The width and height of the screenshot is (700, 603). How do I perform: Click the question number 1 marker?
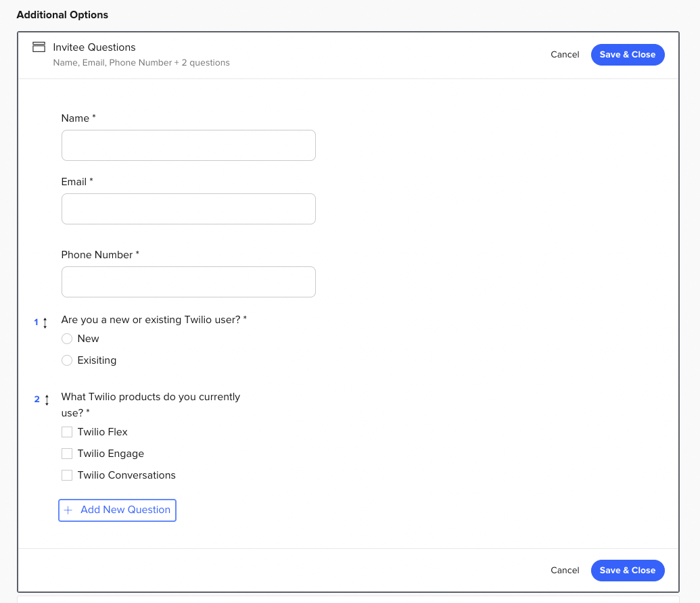point(36,322)
